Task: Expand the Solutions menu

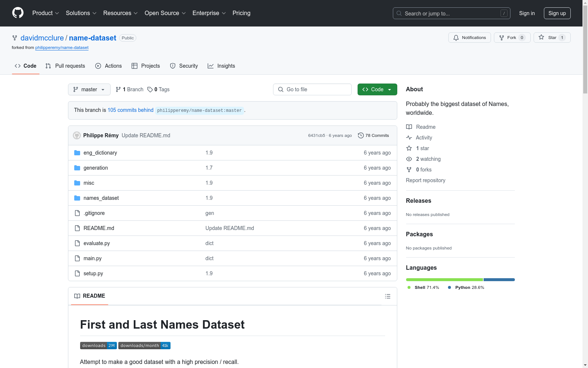Action: (x=81, y=13)
